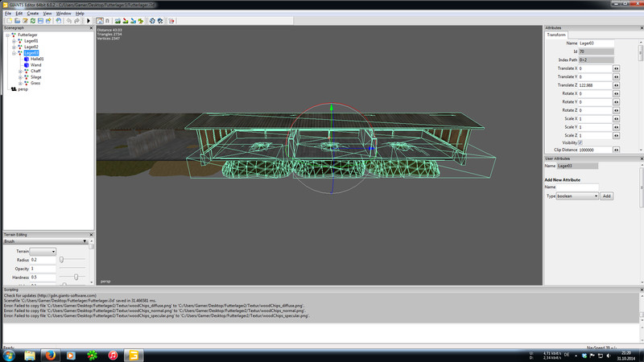Close the Scenegraph panel with its X

[x=91, y=27]
